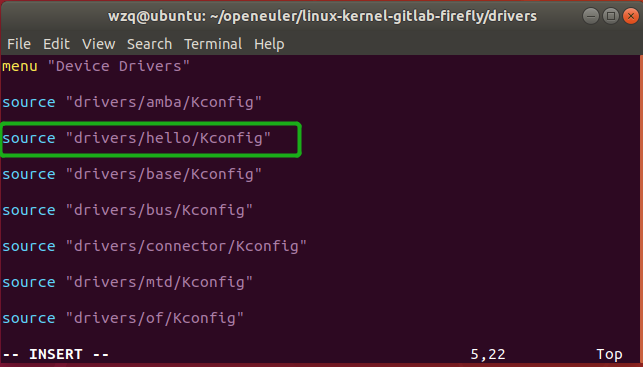Place cursor on drivers/base/Kconfig line
This screenshot has height=367, width=643.
pyautogui.click(x=132, y=174)
